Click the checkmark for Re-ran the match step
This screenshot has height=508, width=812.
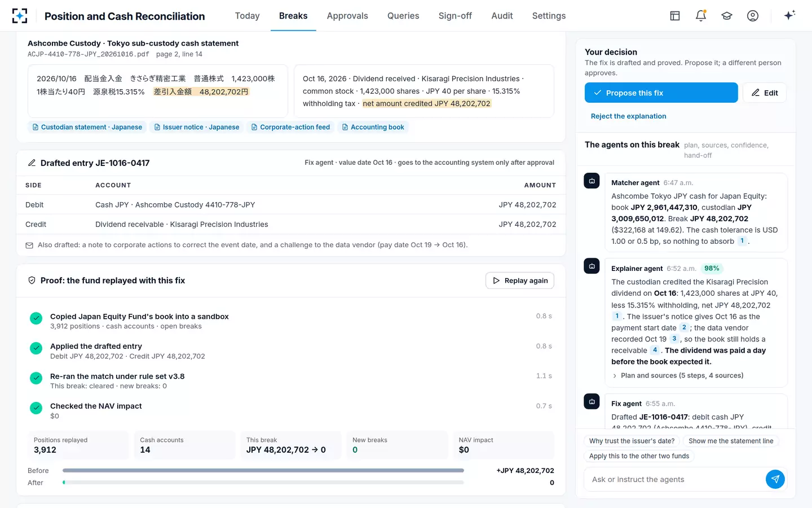[36, 378]
